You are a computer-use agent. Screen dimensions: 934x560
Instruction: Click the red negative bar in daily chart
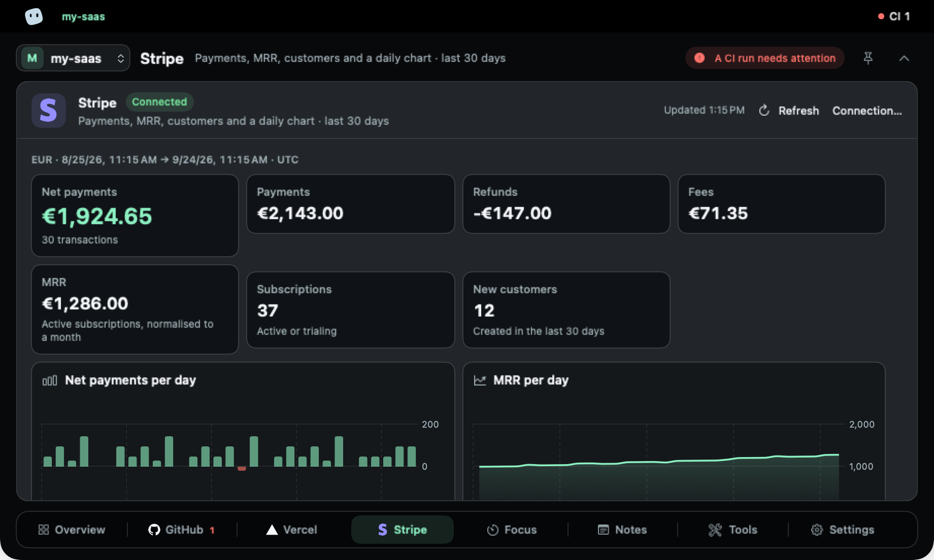pyautogui.click(x=242, y=468)
